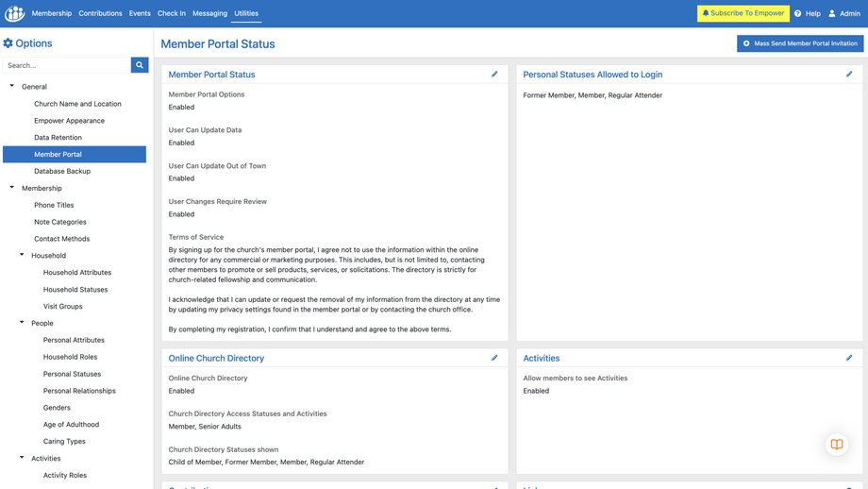The width and height of the screenshot is (868, 489).
Task: Click the Online Church Directory pencil icon
Action: click(x=494, y=358)
